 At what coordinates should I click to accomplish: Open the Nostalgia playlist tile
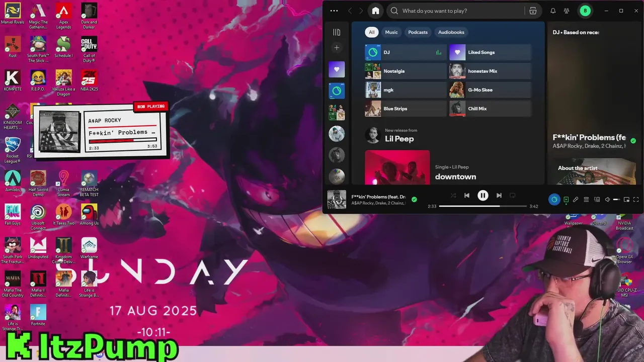click(x=406, y=71)
